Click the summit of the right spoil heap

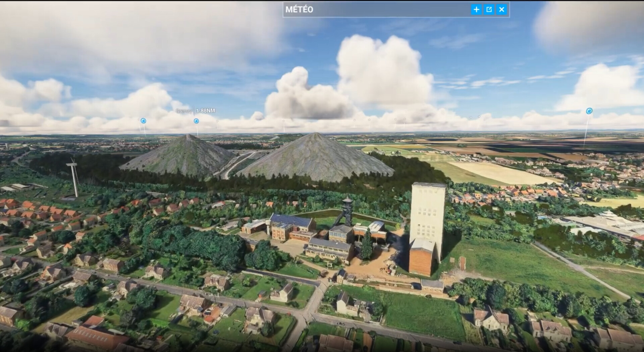tap(315, 134)
